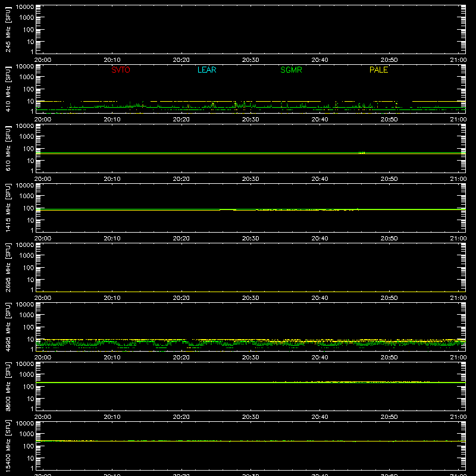Click the red SVTO legend label

[x=121, y=70]
